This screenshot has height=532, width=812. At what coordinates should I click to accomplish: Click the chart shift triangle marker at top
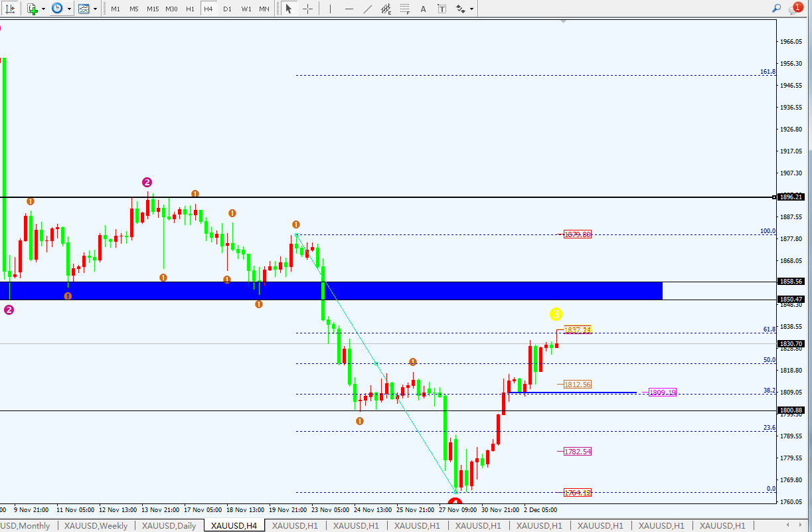pyautogui.click(x=564, y=21)
